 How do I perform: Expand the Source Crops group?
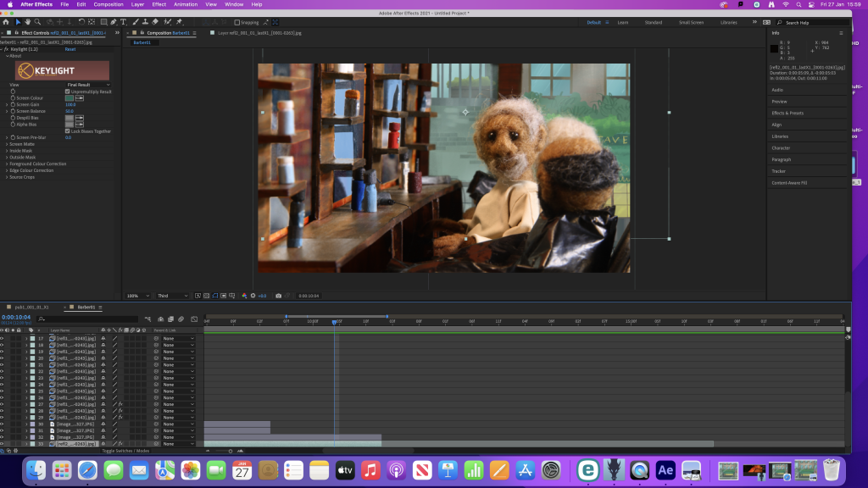pyautogui.click(x=7, y=178)
